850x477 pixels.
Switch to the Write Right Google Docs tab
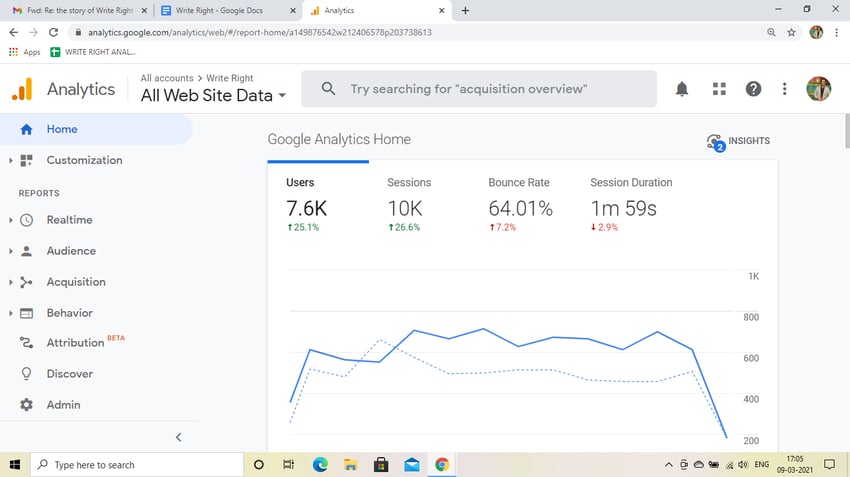[x=228, y=10]
